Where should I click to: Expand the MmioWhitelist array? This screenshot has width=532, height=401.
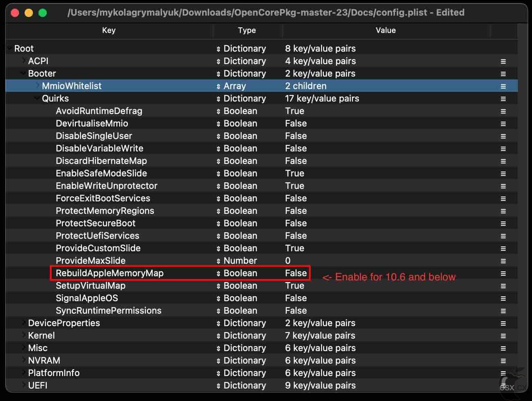pyautogui.click(x=38, y=86)
